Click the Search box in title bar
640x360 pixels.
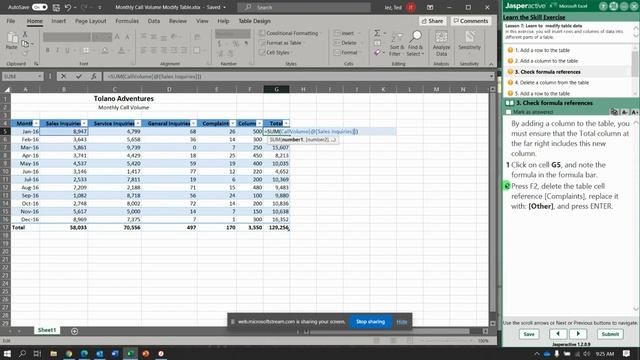[304, 7]
